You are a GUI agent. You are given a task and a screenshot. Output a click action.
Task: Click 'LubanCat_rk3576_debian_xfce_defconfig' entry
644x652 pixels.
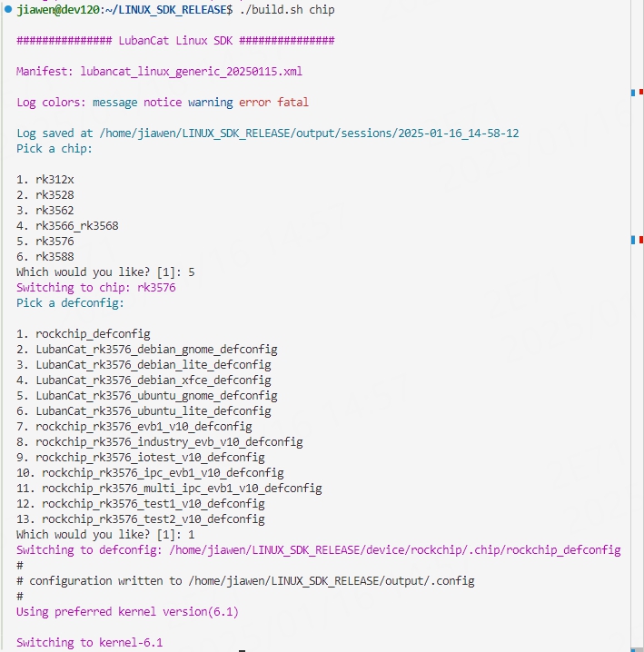[x=154, y=380]
